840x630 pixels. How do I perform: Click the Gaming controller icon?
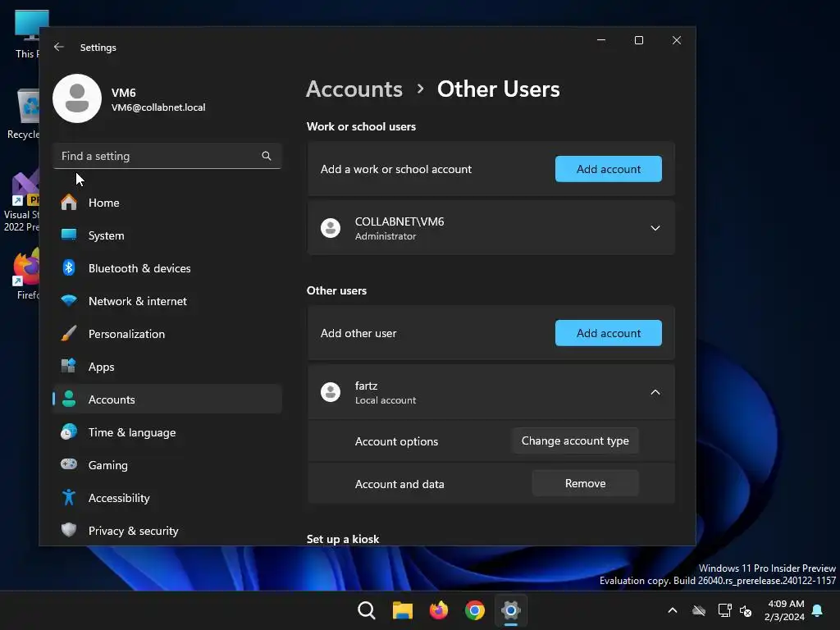(x=69, y=464)
